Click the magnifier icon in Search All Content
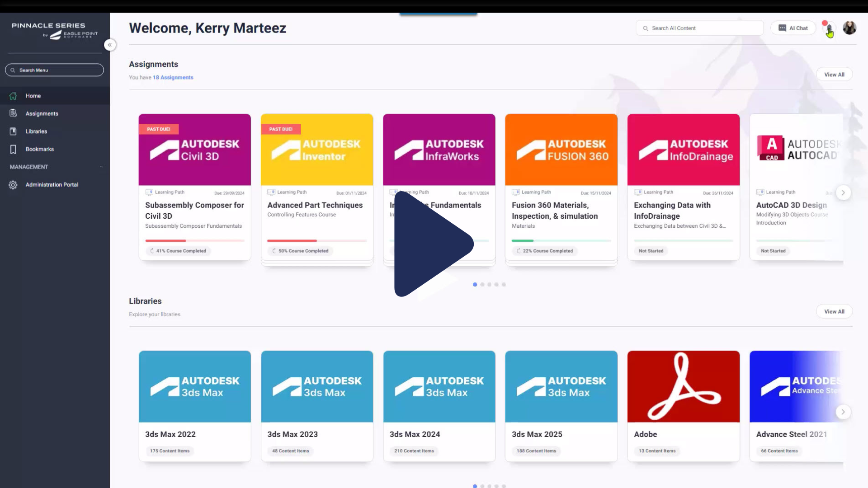 click(x=646, y=28)
